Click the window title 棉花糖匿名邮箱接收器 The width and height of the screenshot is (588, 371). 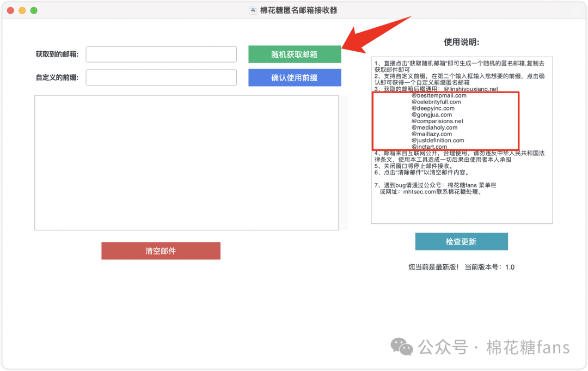tap(297, 9)
